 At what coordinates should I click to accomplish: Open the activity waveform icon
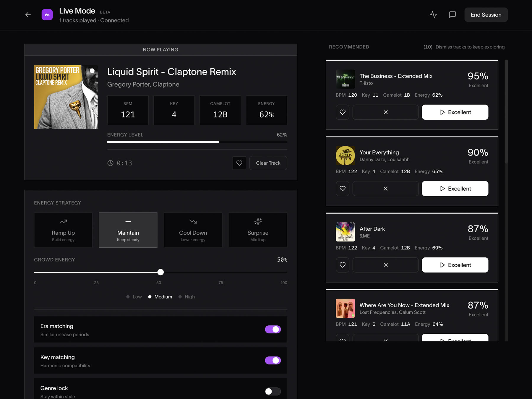click(433, 15)
